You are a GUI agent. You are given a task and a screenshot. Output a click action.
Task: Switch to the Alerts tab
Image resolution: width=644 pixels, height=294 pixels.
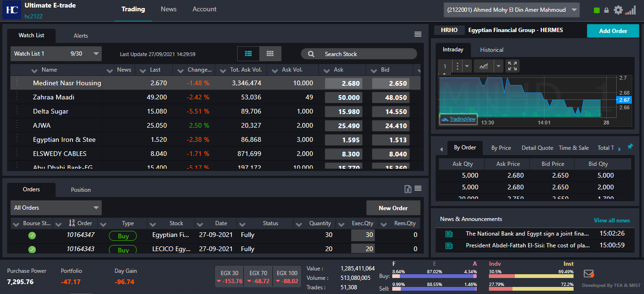(x=81, y=36)
